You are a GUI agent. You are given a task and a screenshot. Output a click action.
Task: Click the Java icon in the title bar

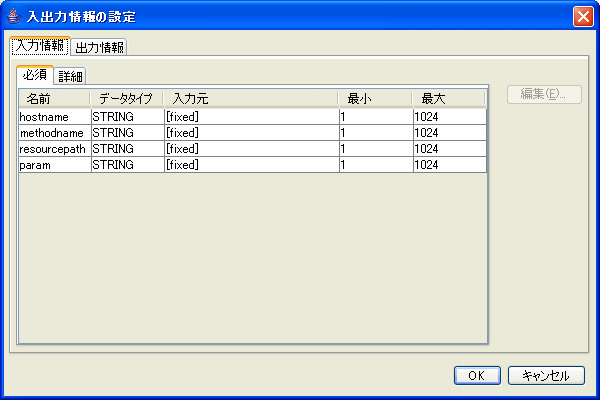pyautogui.click(x=12, y=17)
